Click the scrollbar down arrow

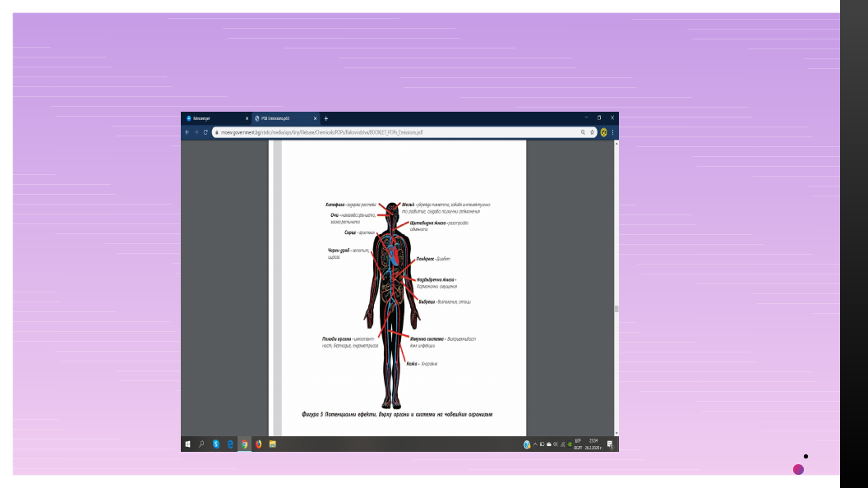point(616,433)
